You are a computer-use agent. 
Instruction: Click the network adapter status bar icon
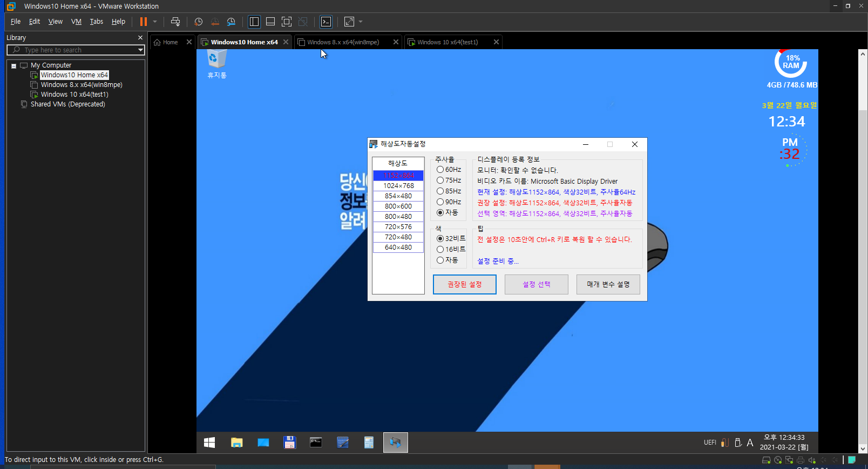point(789,460)
